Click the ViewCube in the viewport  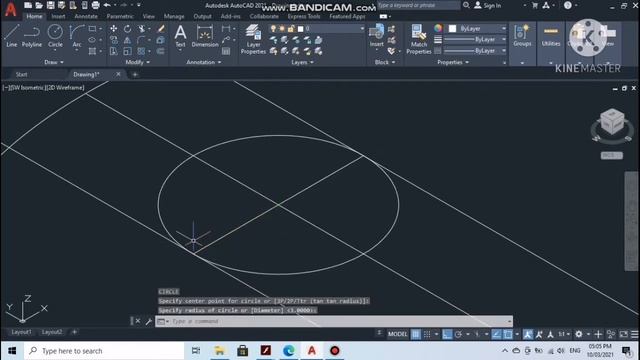(x=612, y=122)
